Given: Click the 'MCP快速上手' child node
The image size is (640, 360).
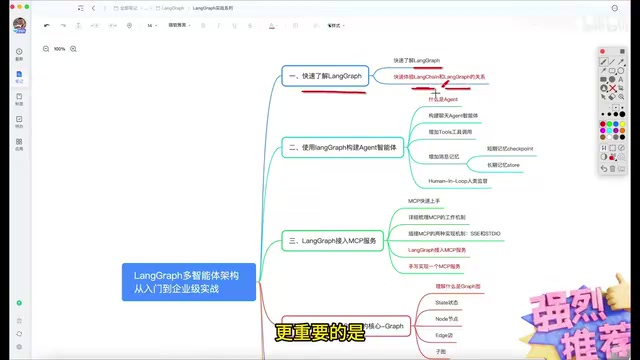Looking at the screenshot, I should click(424, 201).
